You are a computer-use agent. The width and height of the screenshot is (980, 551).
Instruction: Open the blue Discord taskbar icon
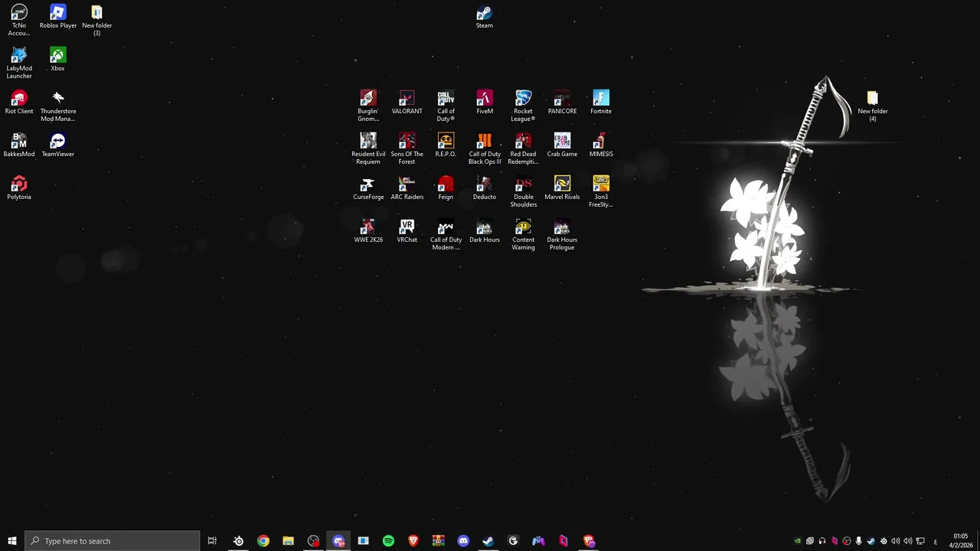(463, 541)
